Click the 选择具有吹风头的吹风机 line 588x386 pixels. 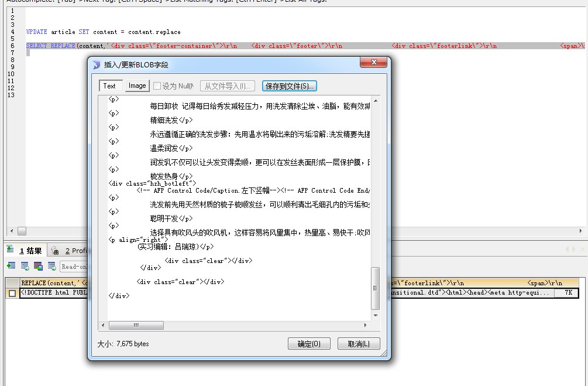[260, 233]
